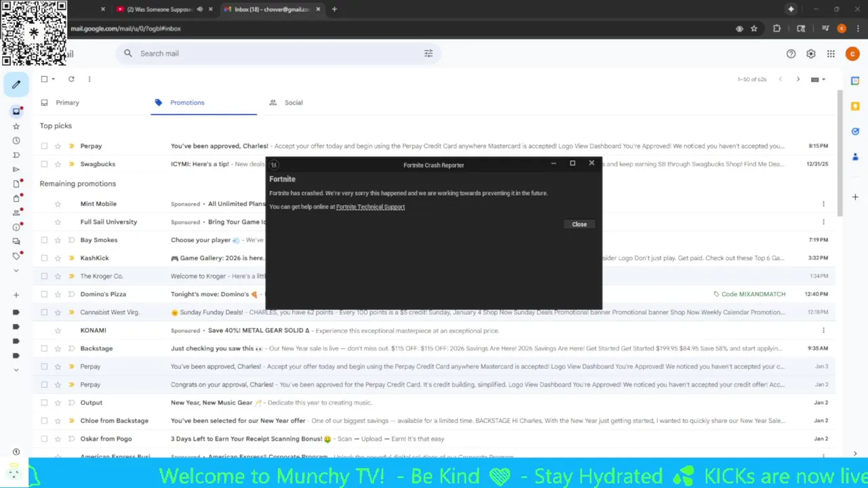This screenshot has width=868, height=488.
Task: Open the Google apps grid
Action: (x=831, y=54)
